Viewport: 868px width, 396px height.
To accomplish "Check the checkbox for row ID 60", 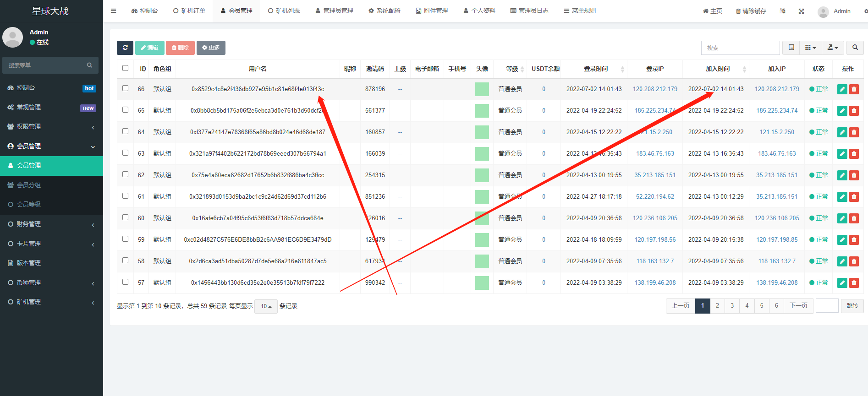I will [126, 217].
